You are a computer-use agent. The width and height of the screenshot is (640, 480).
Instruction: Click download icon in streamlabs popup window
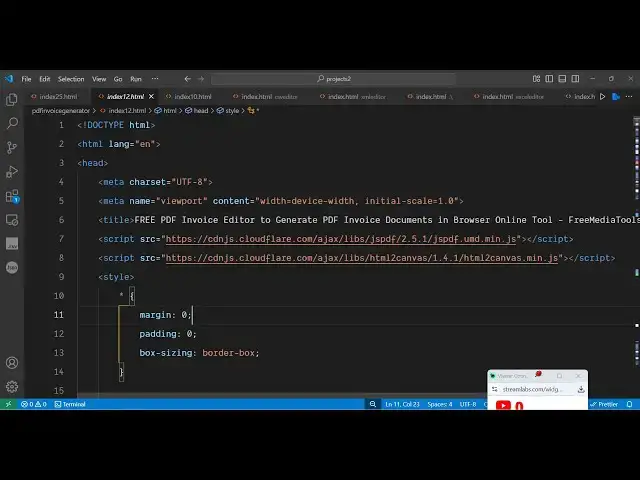pos(581,389)
